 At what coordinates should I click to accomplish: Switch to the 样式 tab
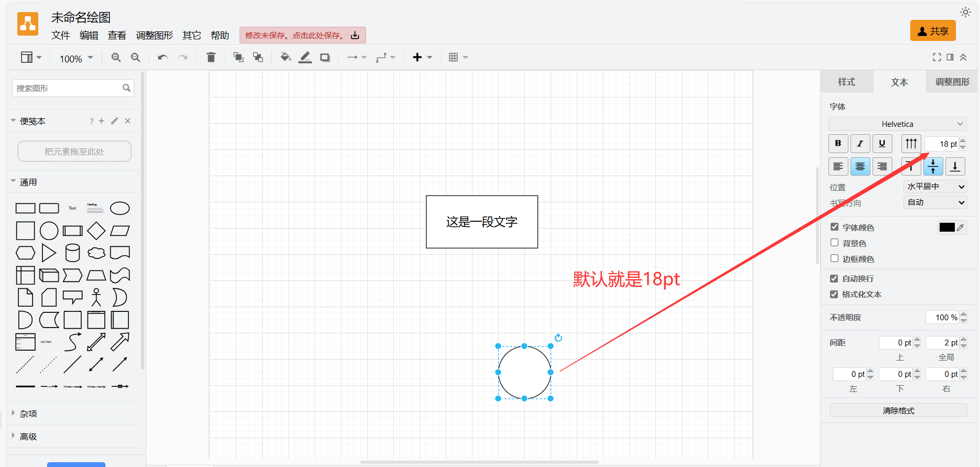(x=847, y=82)
